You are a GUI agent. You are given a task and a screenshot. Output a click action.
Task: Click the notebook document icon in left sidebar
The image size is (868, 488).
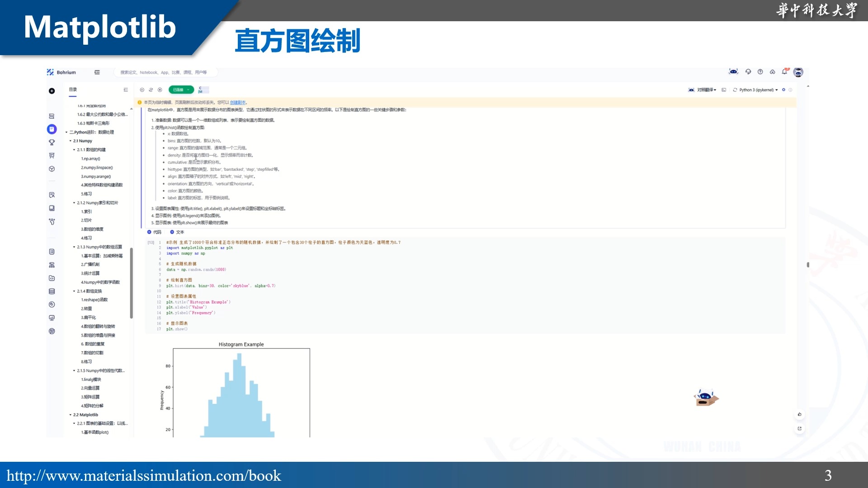click(x=52, y=129)
